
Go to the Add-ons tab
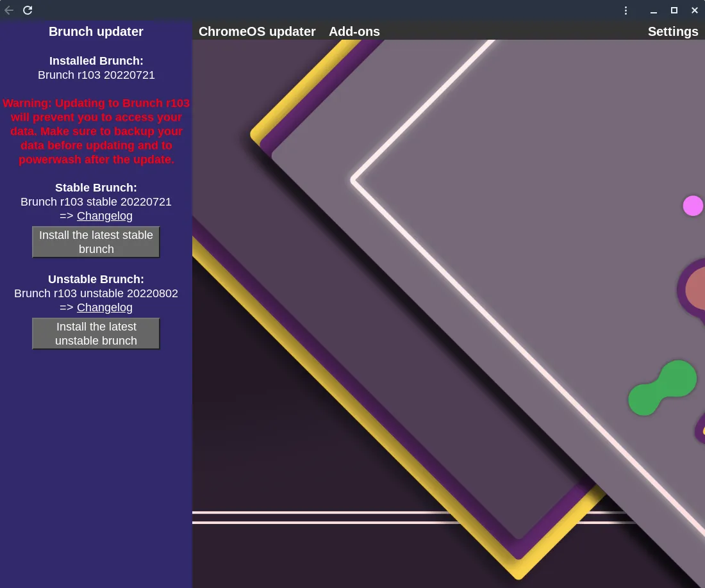(354, 31)
